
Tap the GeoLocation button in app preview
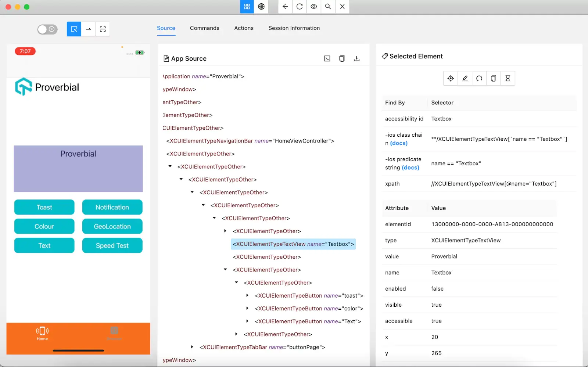(112, 226)
